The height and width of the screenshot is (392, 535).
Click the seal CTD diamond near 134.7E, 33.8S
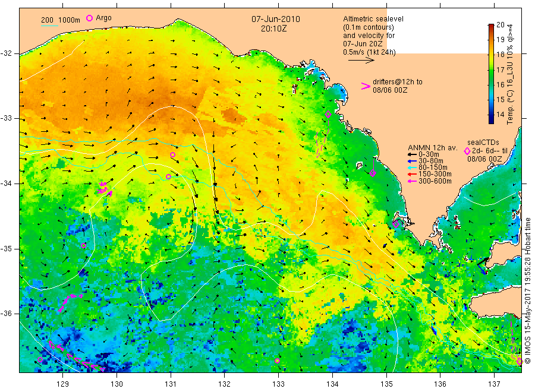(x=373, y=173)
